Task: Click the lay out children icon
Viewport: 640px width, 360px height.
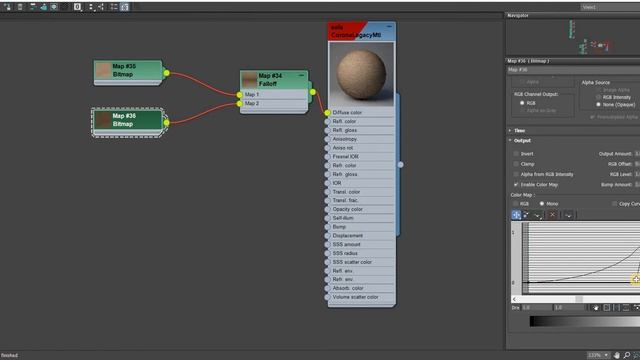Action: click(101, 7)
